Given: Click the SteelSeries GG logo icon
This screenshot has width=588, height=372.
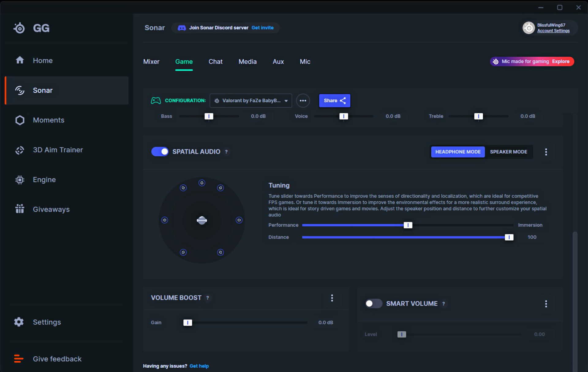Looking at the screenshot, I should [19, 28].
